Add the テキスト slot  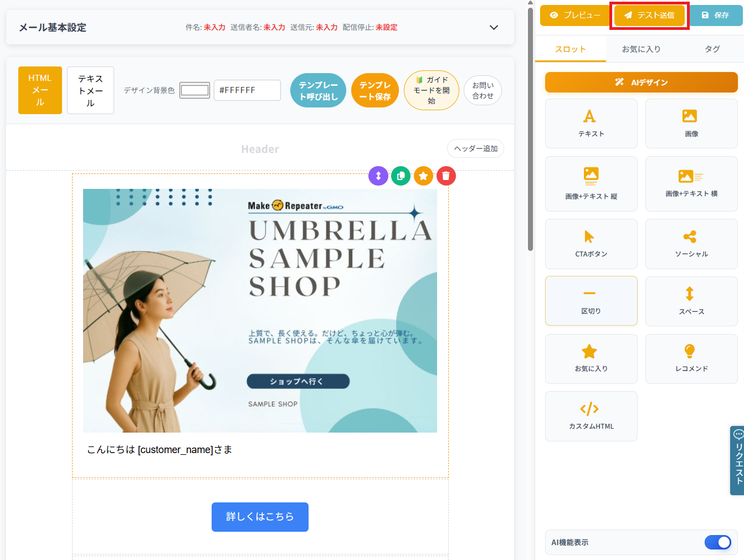pyautogui.click(x=591, y=124)
